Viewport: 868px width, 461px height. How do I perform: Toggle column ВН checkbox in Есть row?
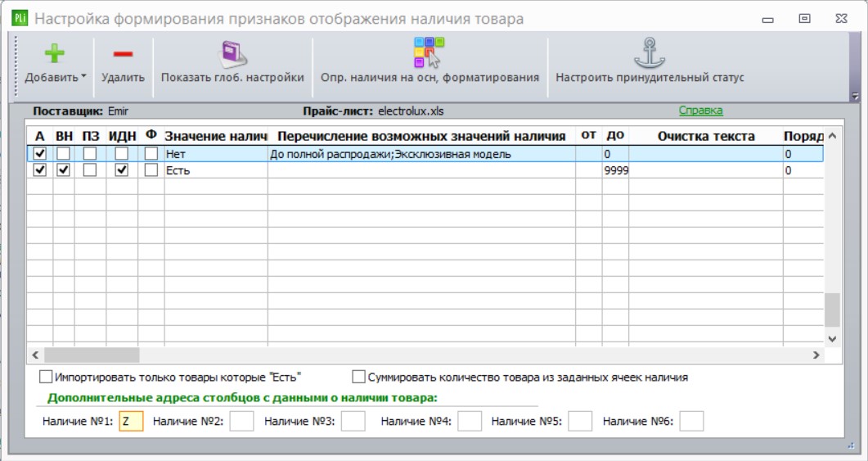64,170
